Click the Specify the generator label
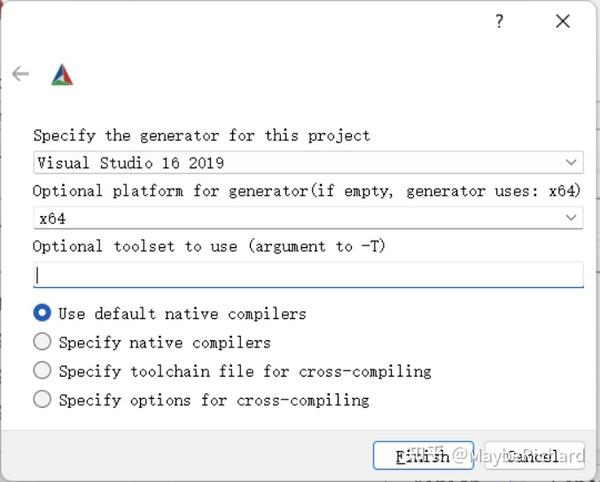 tap(202, 136)
